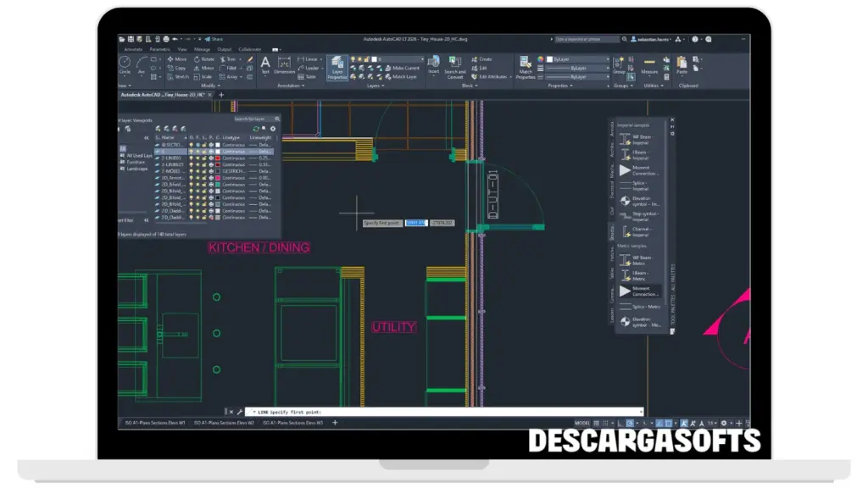Open the Collaborate ribbon tab
Viewport: 868px width, 488px height.
tap(250, 49)
